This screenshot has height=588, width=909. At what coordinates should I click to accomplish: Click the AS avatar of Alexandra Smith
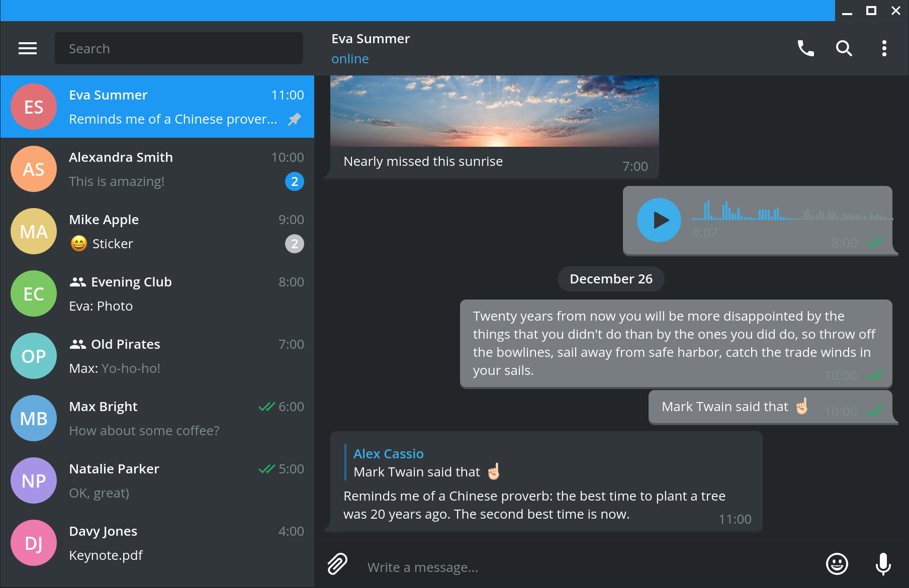(x=34, y=169)
